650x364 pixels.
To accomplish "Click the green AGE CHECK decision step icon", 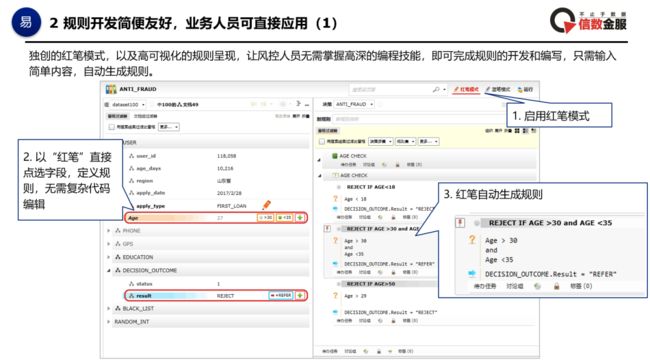I will point(335,156).
